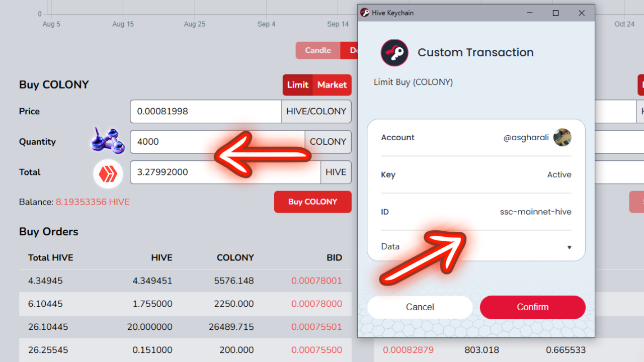This screenshot has height=362, width=644.
Task: Close the Hive Keychain window
Action: [x=582, y=13]
